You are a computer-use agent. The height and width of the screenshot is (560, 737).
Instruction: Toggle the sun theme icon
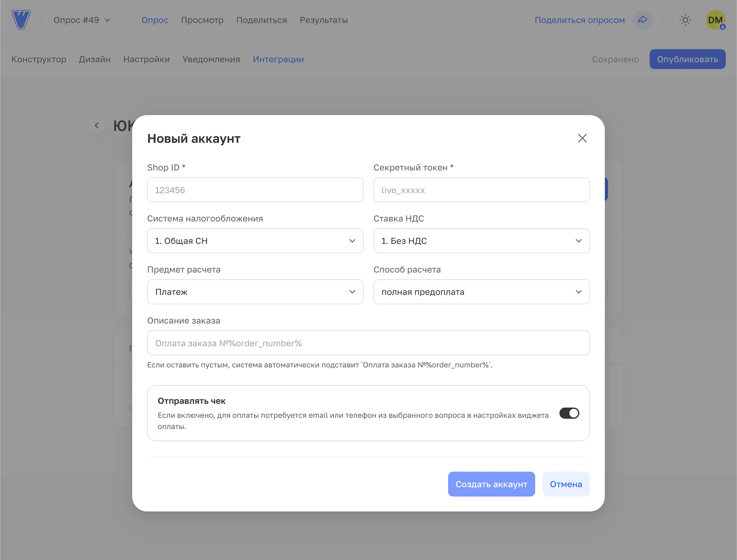[685, 20]
